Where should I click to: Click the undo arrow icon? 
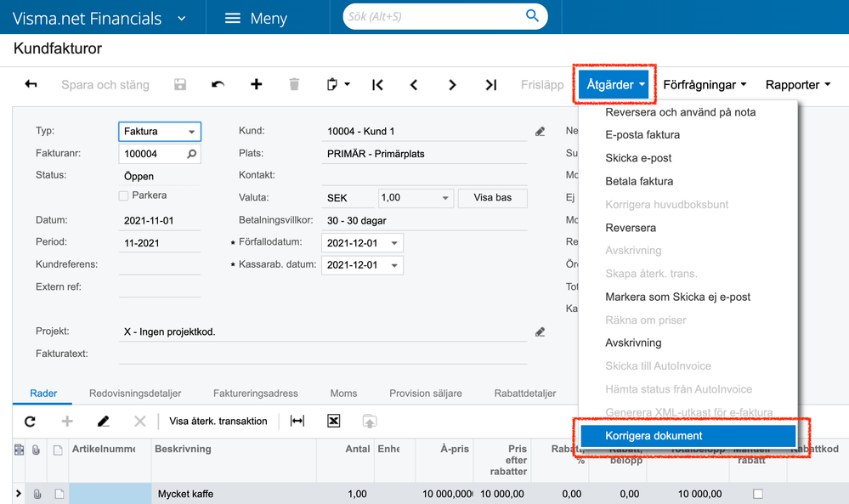[x=218, y=84]
